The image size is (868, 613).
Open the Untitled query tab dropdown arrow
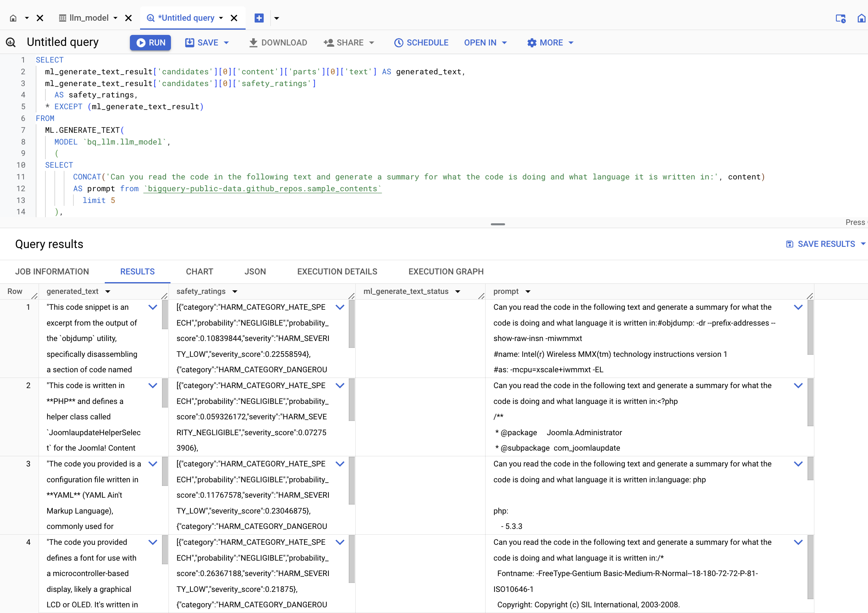coord(221,18)
